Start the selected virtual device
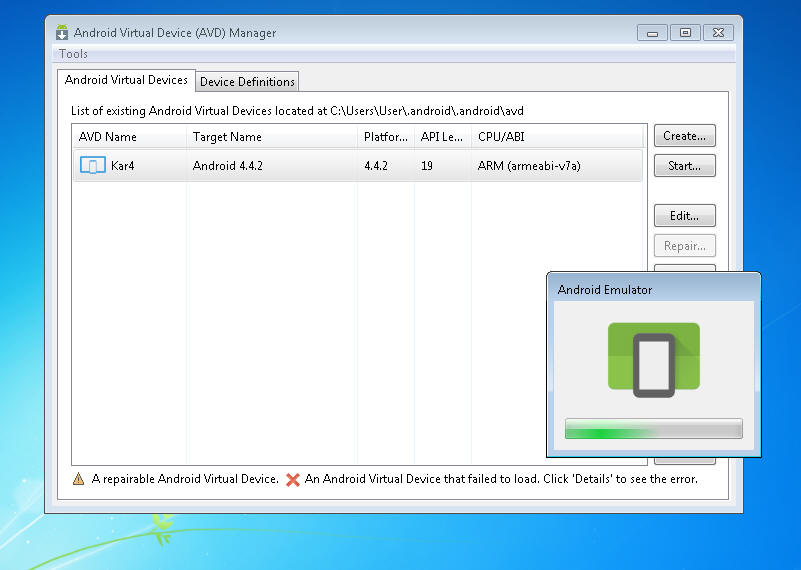This screenshot has width=801, height=570. click(x=685, y=165)
